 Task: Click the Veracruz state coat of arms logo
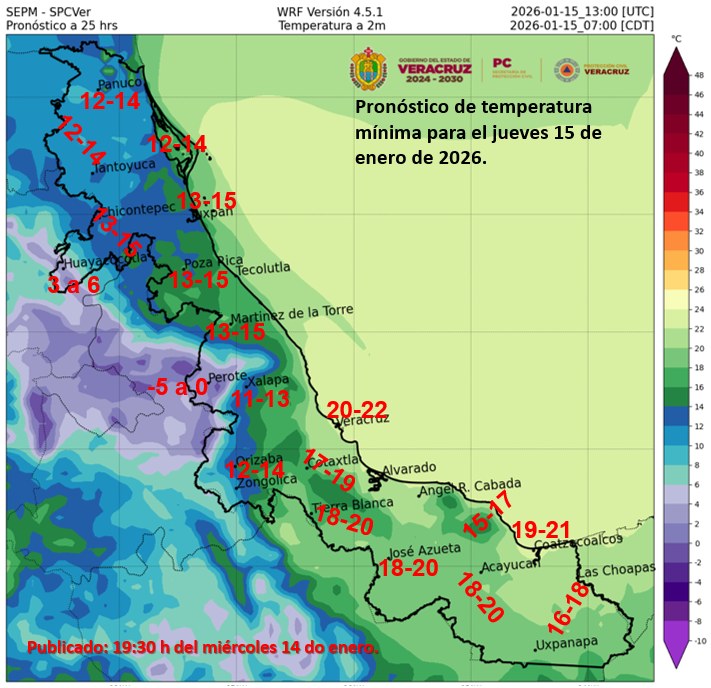pos(368,69)
